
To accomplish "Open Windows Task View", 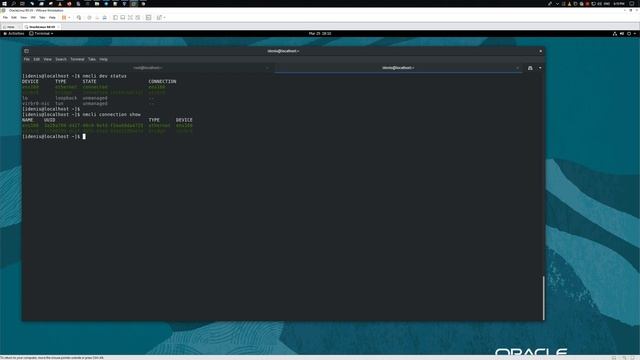I will click(22, 3).
